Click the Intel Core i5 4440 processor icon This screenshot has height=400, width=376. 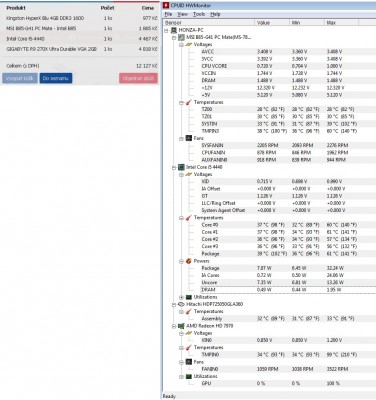[181, 167]
